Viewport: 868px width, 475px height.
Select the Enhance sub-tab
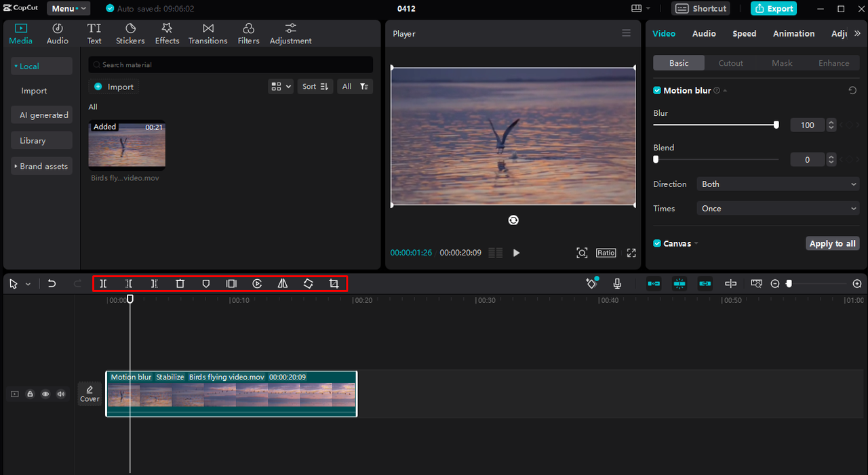point(833,63)
